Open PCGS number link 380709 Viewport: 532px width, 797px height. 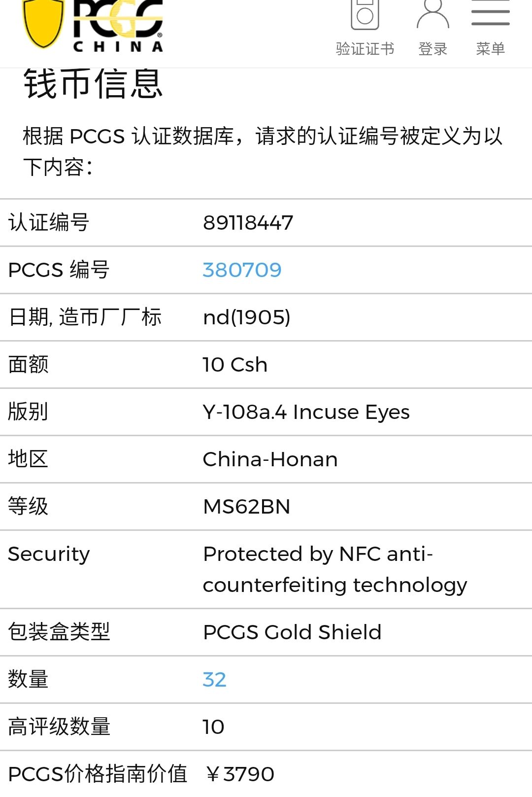[242, 270]
